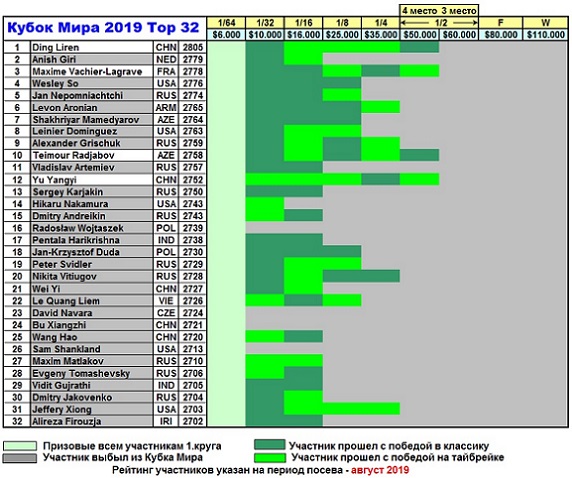Click the Кубок Мира 2019 Top 32 title
The image size is (572, 478).
point(103,28)
